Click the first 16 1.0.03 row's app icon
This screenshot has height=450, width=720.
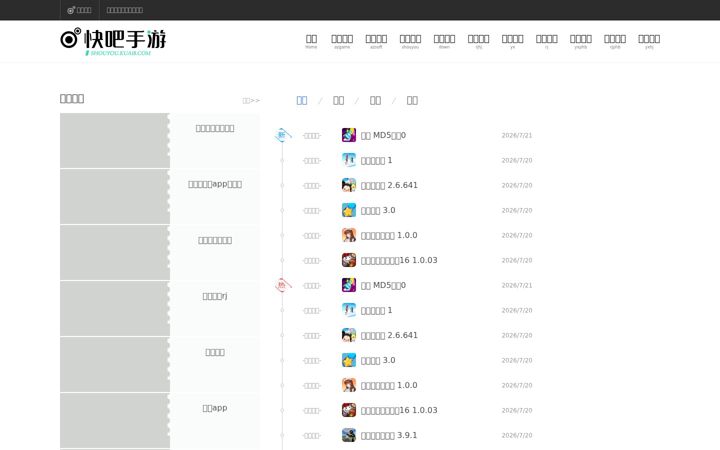[349, 260]
